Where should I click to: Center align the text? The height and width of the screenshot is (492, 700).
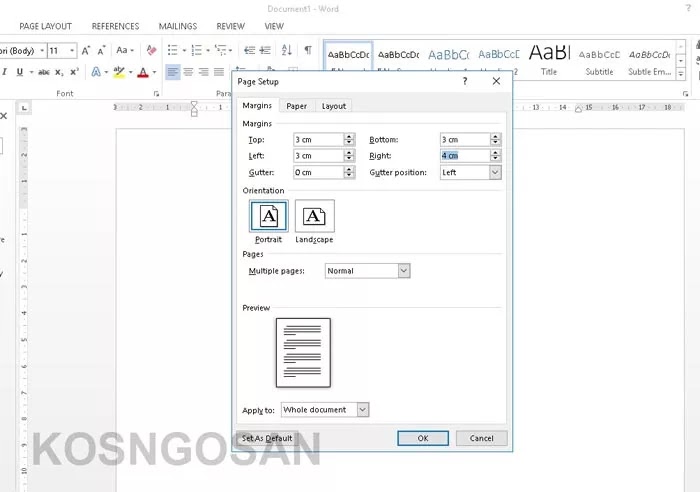188,72
